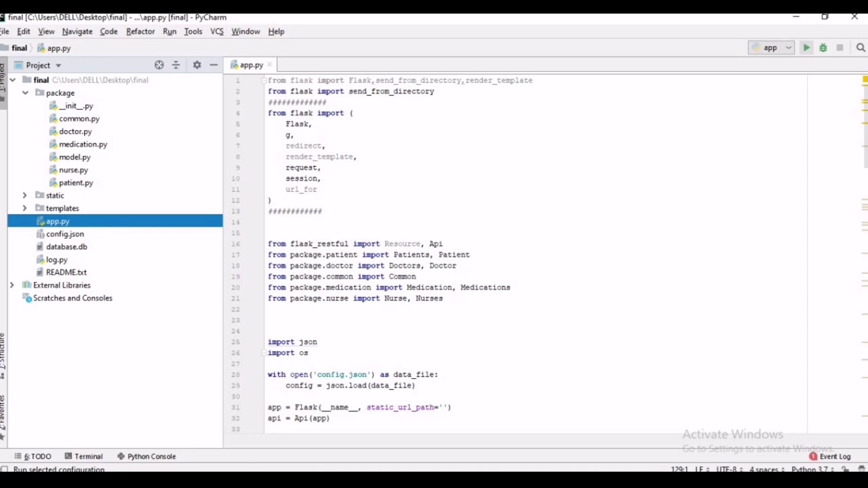Screen dimensions: 868x488
Task: Open the Window menu
Action: [x=245, y=31]
